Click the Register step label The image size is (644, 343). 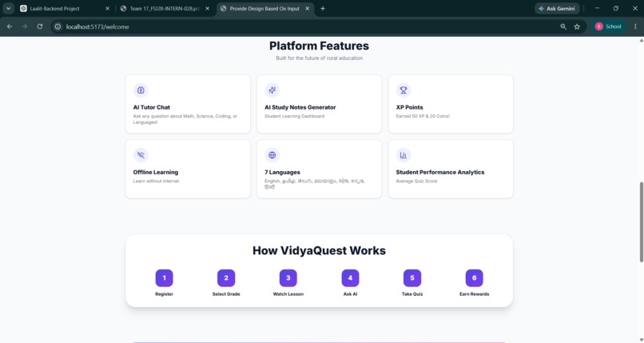[165, 294]
